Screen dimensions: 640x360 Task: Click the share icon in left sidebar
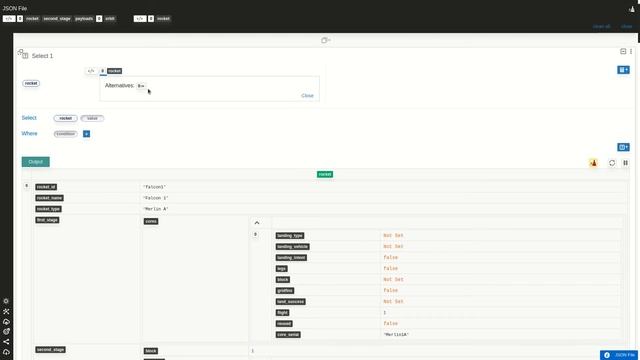6,342
